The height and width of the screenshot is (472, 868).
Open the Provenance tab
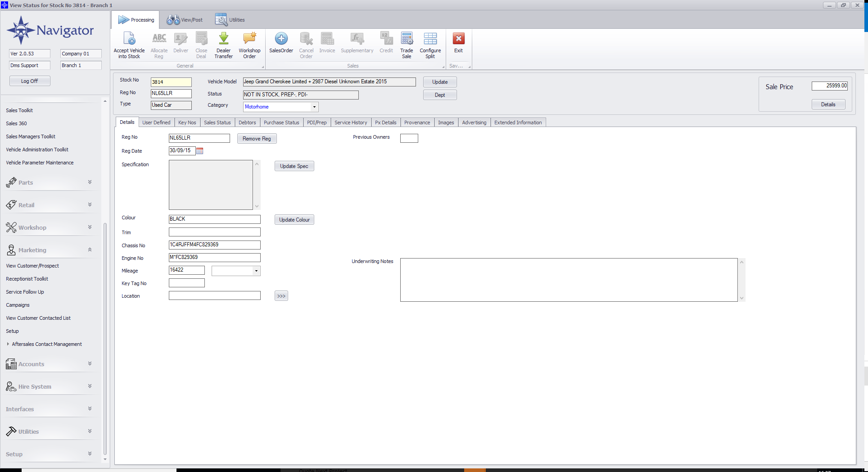[x=417, y=123]
